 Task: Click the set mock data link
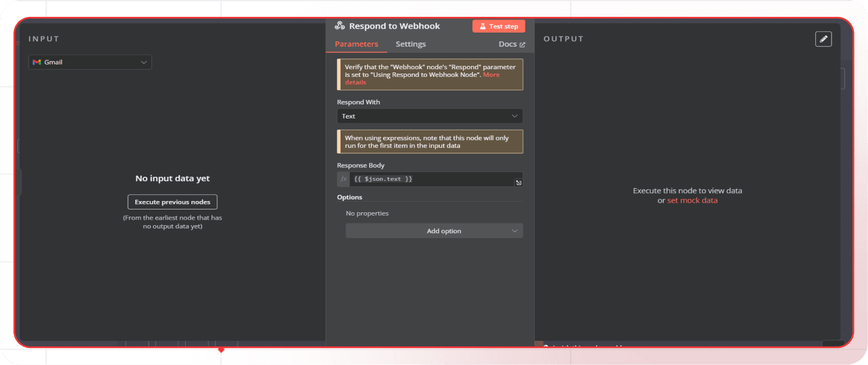point(692,200)
